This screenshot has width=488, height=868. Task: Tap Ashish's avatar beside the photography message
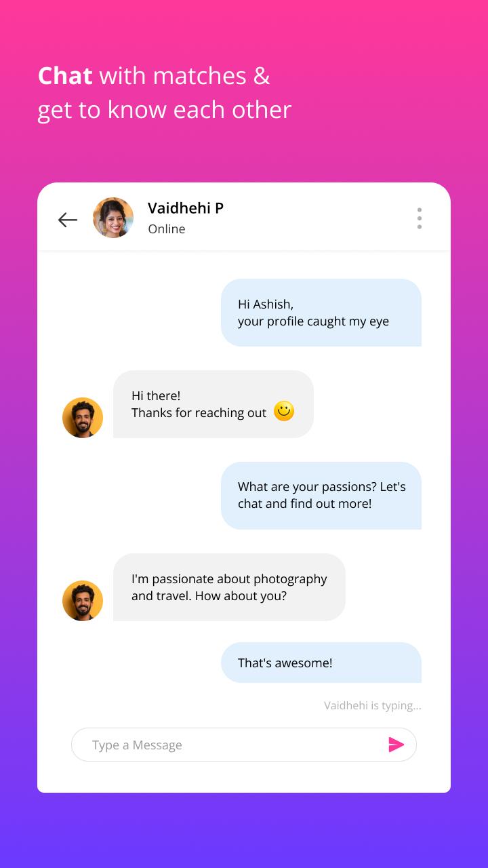click(83, 601)
